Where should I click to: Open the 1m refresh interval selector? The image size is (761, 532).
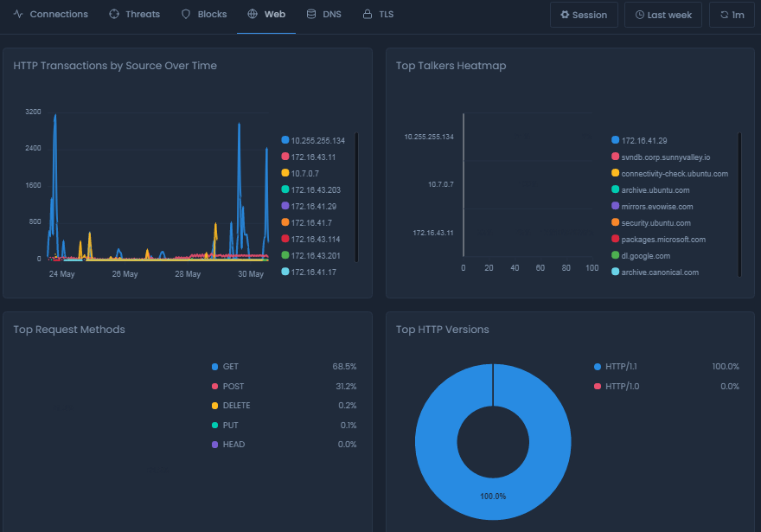coord(732,14)
